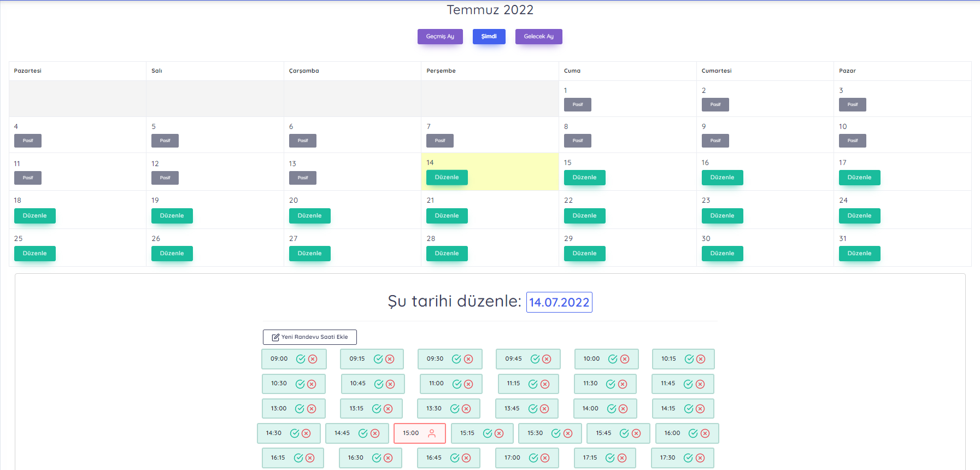Click the 17:15 time label
The image size is (980, 470).
[x=590, y=458]
